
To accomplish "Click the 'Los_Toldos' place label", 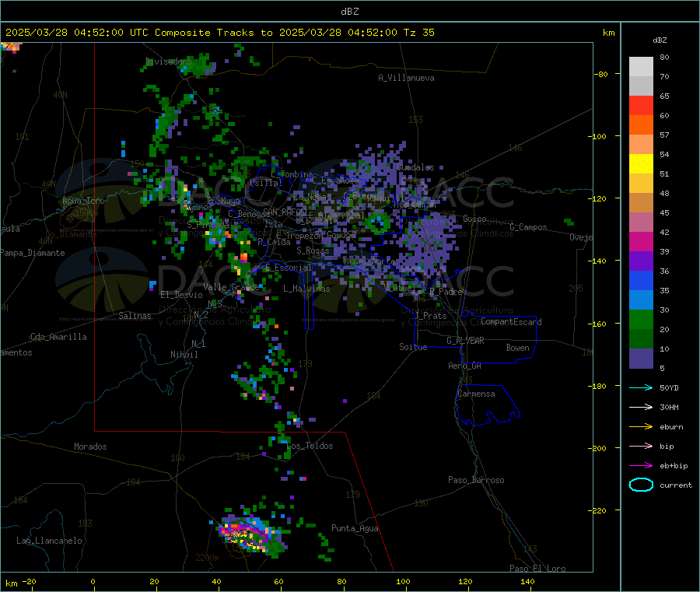I will [x=310, y=446].
